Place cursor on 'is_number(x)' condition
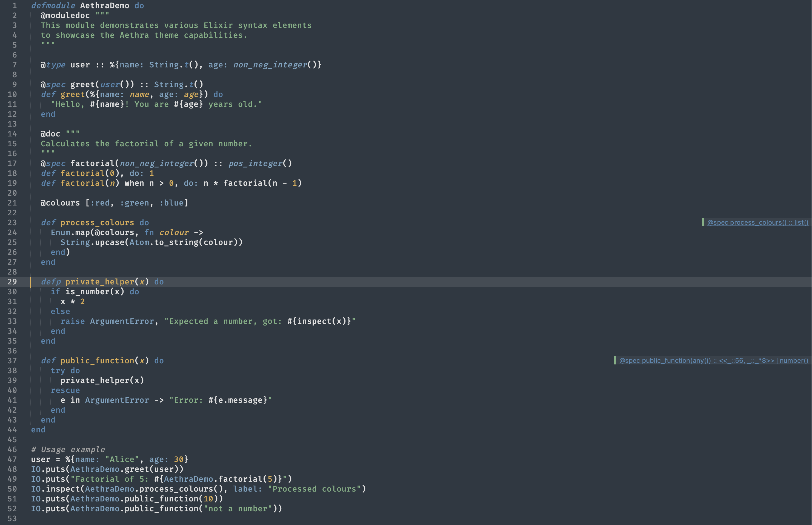Image resolution: width=812 pixels, height=525 pixels. [95, 292]
